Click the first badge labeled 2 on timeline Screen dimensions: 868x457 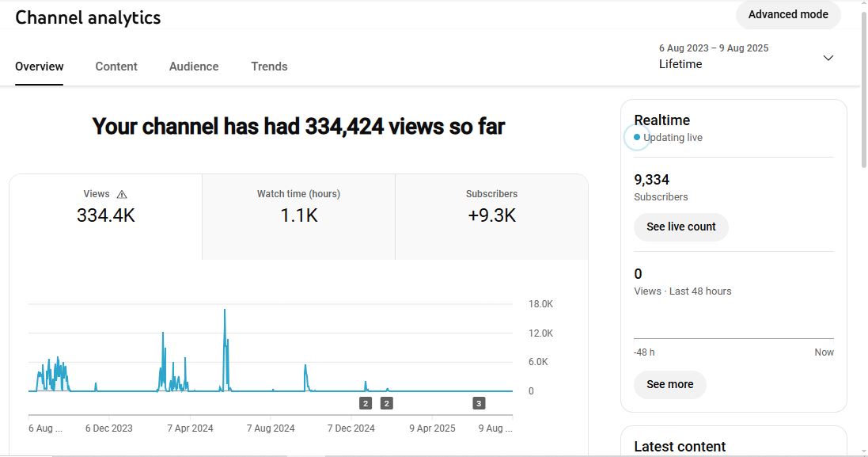[x=366, y=403]
